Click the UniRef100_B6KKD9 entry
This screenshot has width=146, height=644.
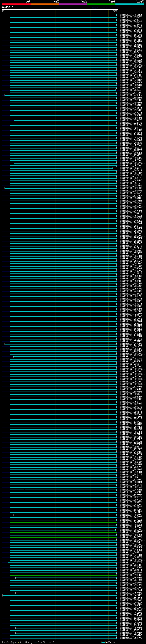(x=131, y=140)
